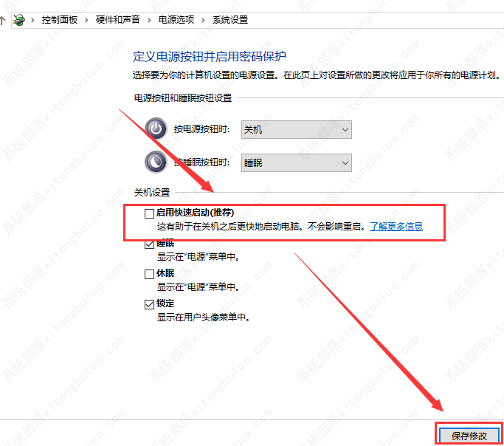Click the text 显示在用户头像菜单中。

point(204,318)
